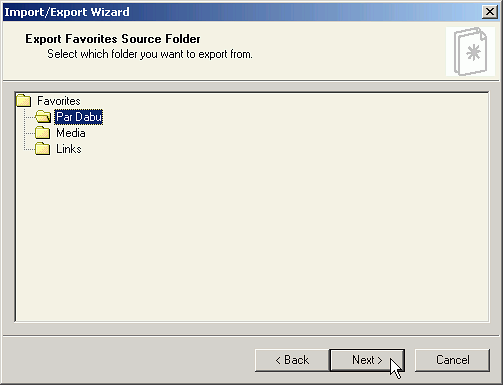This screenshot has width=503, height=385.
Task: Pick the Links folder label
Action: (69, 149)
